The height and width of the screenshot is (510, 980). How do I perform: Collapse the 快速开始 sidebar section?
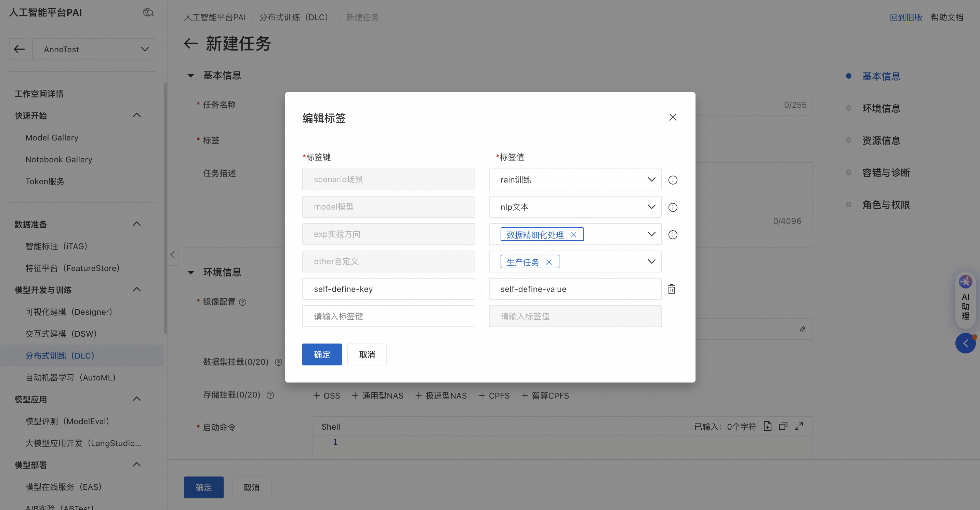tap(136, 115)
